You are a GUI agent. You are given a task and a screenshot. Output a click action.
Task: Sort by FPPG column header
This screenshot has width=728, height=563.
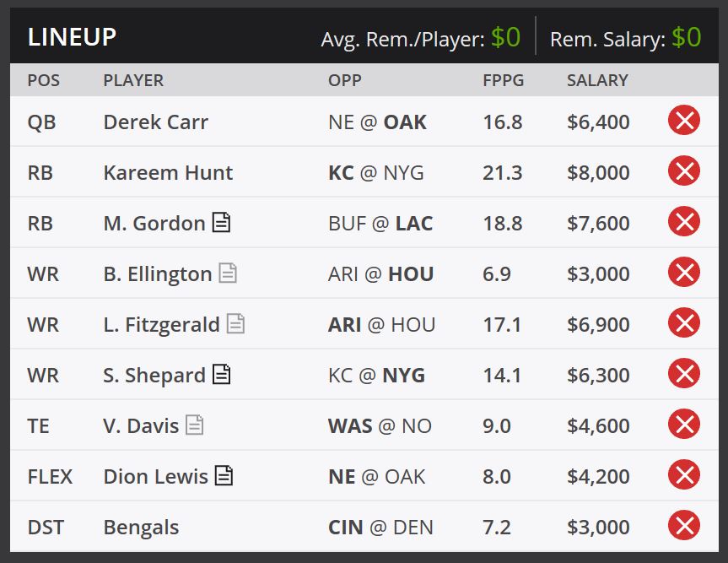tap(503, 80)
